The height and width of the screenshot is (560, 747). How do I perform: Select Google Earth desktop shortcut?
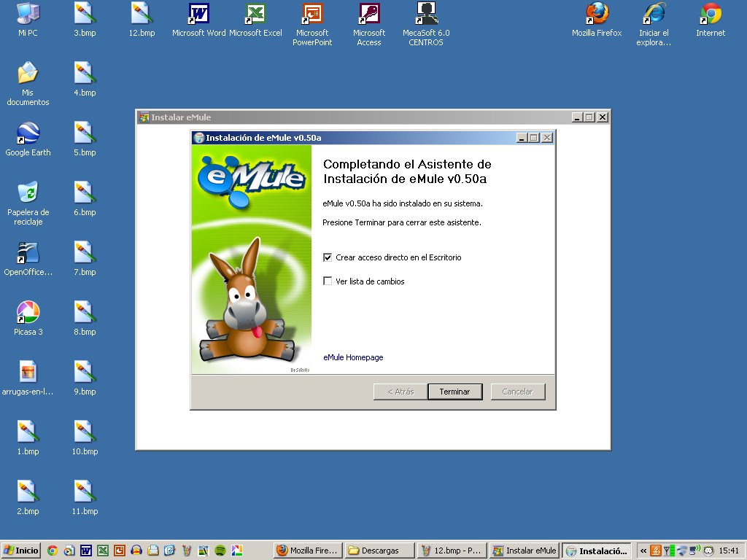[x=28, y=139]
